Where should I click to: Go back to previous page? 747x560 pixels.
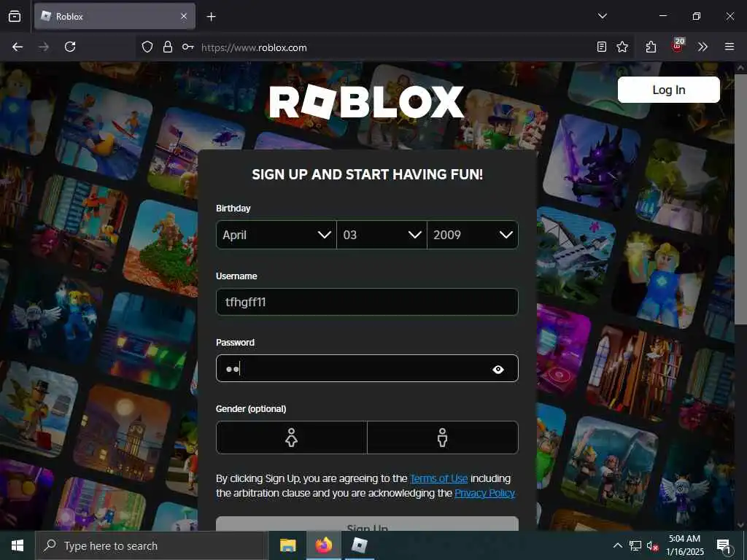tap(18, 47)
